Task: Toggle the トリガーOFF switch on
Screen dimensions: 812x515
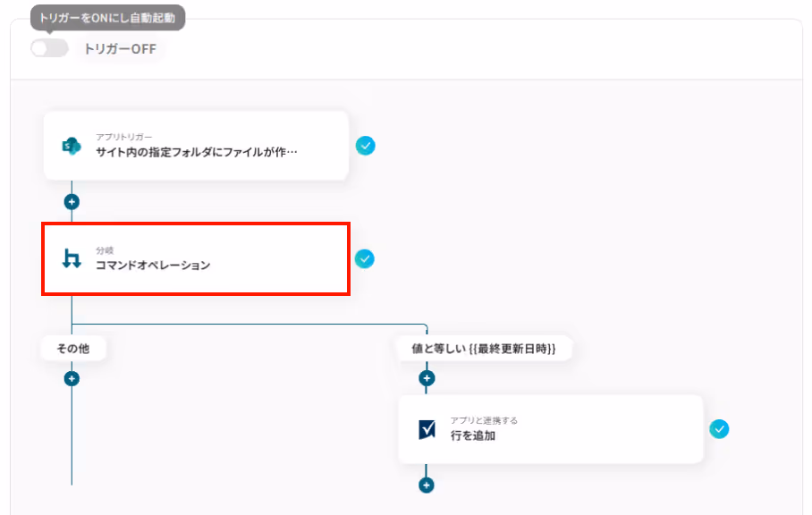Action: pyautogui.click(x=49, y=48)
